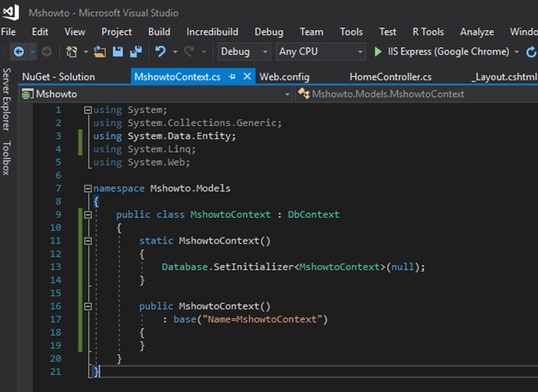Image resolution: width=538 pixels, height=392 pixels.
Task: Switch to the _Layout.cshtml tab
Action: click(x=505, y=77)
